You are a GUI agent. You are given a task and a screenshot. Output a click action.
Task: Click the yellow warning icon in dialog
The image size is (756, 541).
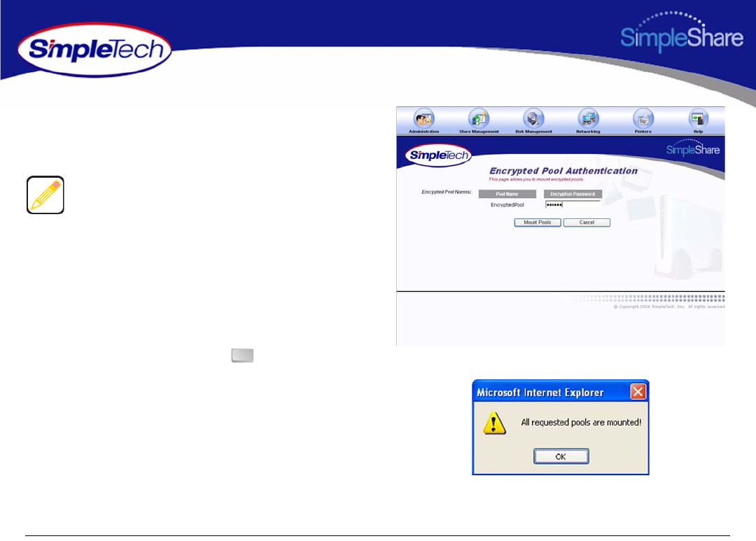pyautogui.click(x=494, y=423)
